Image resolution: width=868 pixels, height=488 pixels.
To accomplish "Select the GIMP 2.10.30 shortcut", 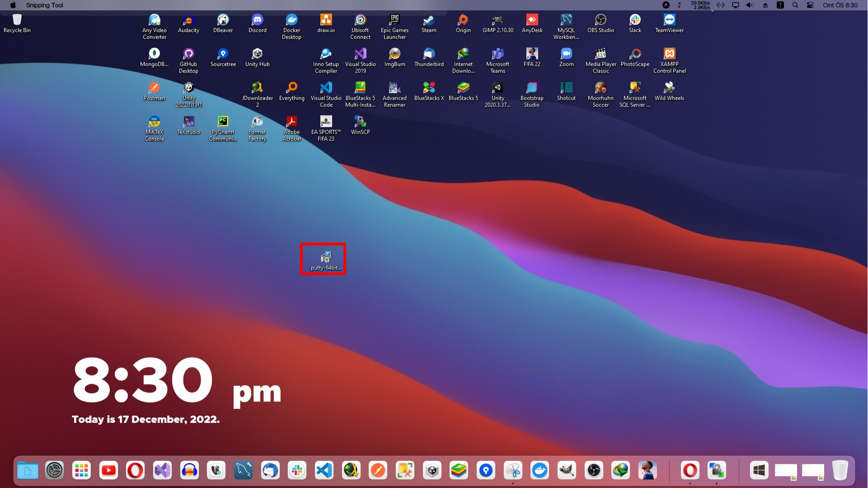I will 497,24.
